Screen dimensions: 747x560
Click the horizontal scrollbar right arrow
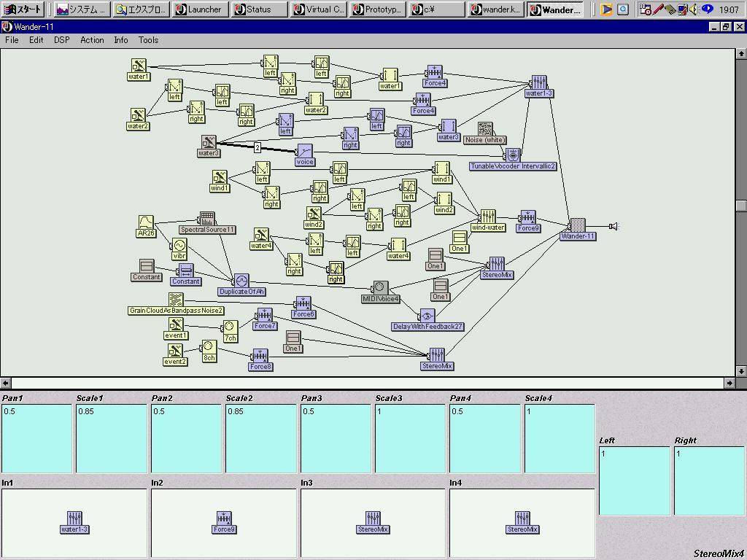729,382
